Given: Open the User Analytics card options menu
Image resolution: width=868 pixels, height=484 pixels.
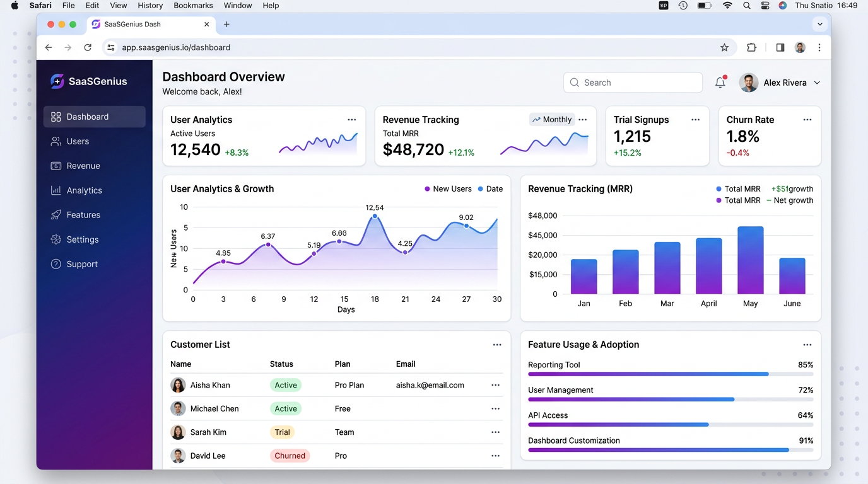Looking at the screenshot, I should (351, 119).
